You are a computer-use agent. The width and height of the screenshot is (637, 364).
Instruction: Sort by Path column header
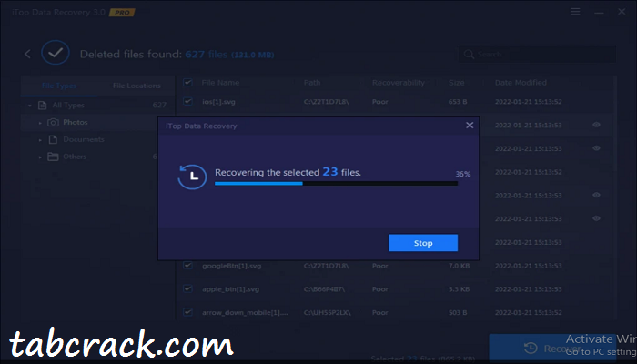click(312, 83)
